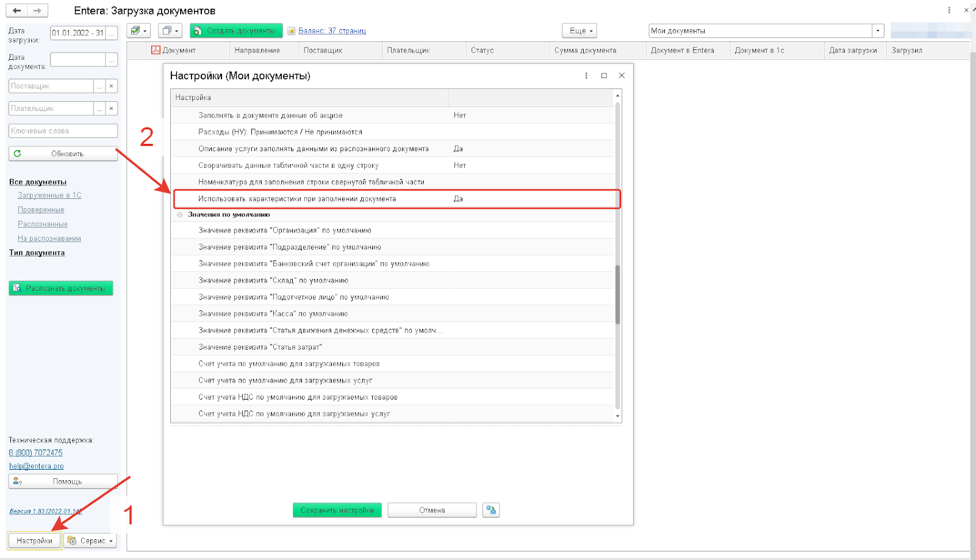Sort by Документ column header

pyautogui.click(x=188, y=51)
